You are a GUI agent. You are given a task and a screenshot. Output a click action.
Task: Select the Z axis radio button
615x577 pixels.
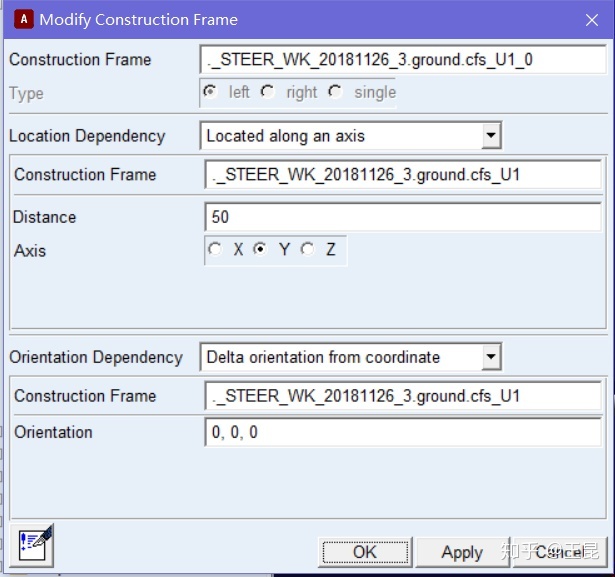pyautogui.click(x=308, y=250)
